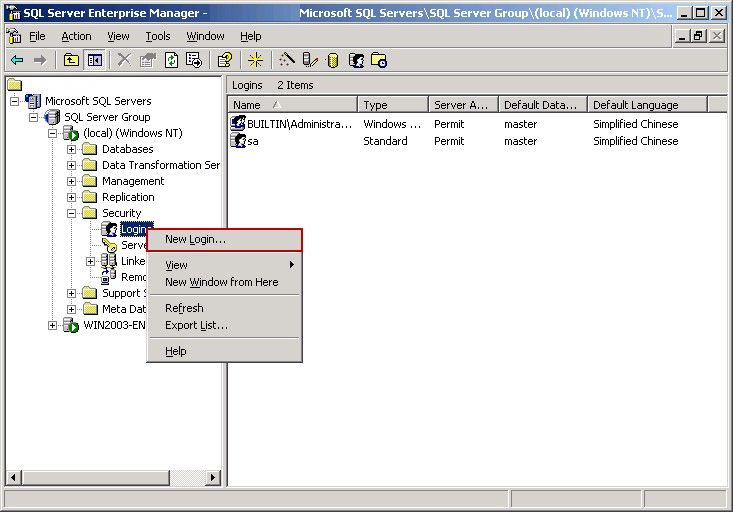This screenshot has height=512, width=733.
Task: Sort logins by Name column header
Action: (293, 105)
